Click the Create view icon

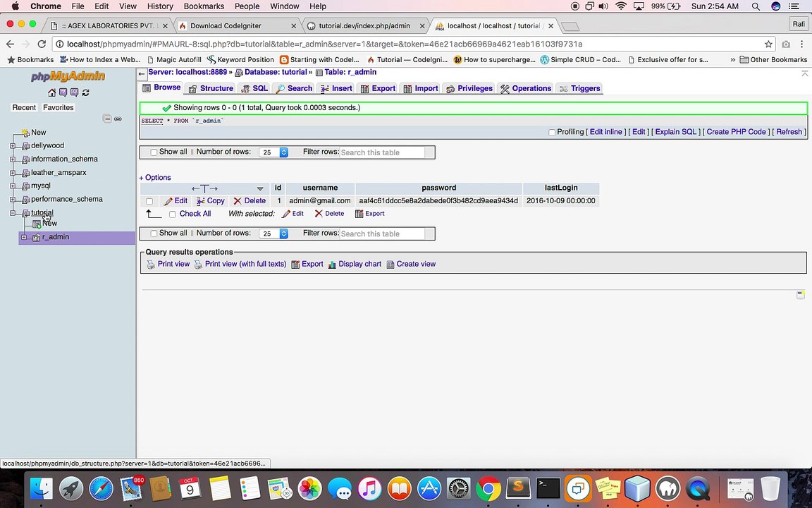coord(390,265)
